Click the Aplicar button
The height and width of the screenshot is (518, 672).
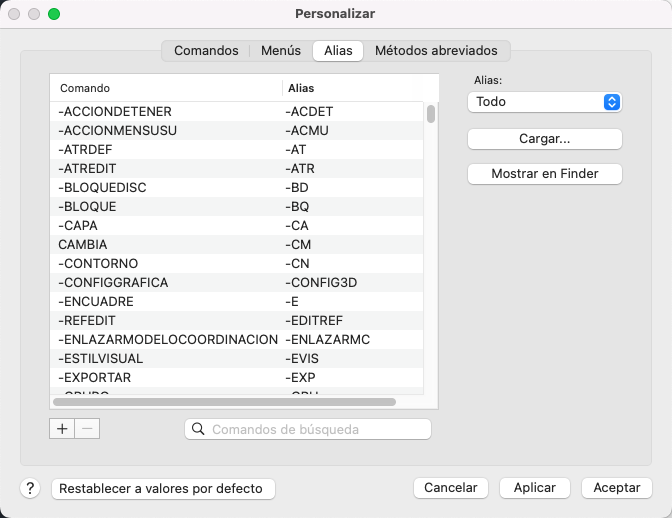pyautogui.click(x=534, y=488)
